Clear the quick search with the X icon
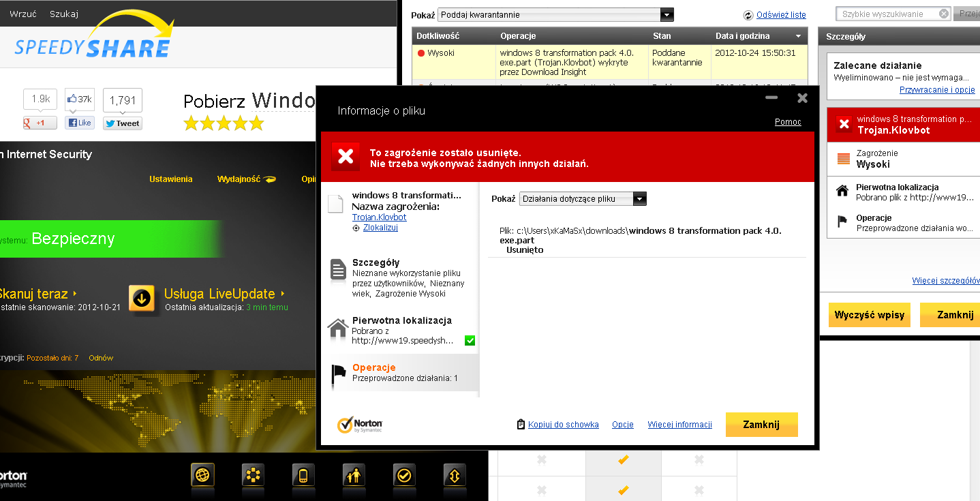 pyautogui.click(x=944, y=14)
